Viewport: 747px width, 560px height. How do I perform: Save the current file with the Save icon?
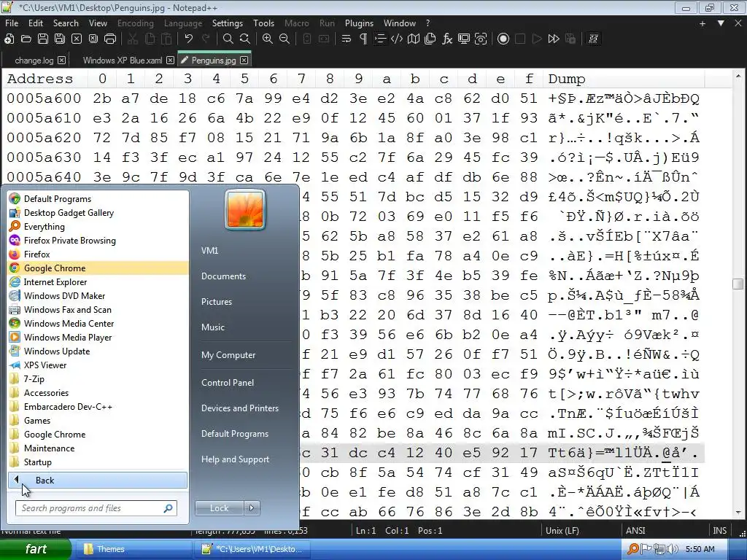point(43,39)
